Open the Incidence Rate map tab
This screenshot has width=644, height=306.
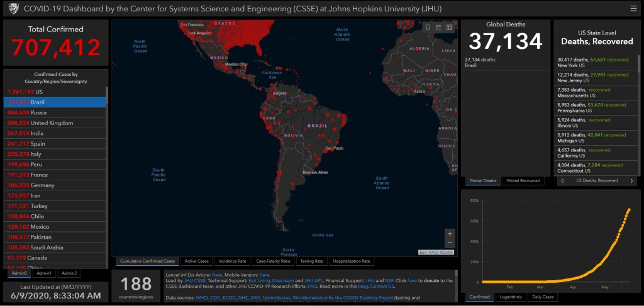pyautogui.click(x=232, y=261)
